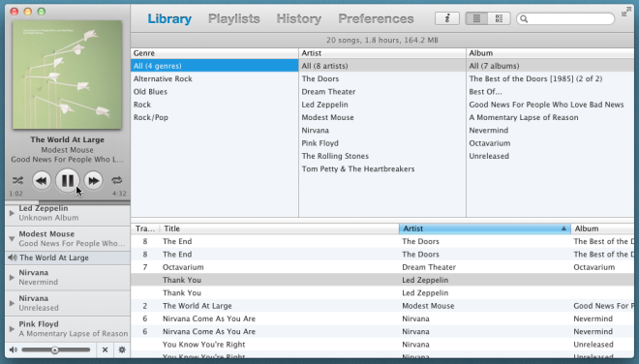Open the Preferences tab
Image resolution: width=639 pixels, height=364 pixels.
(376, 18)
